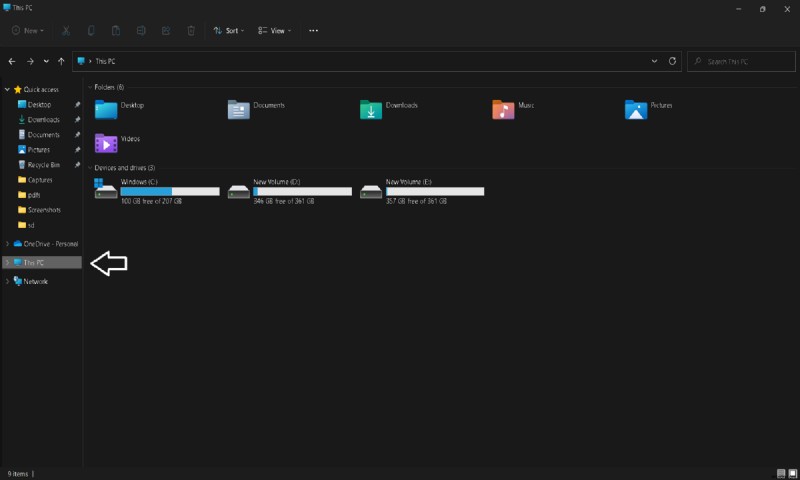This screenshot has height=480, width=800.
Task: Open the Videos folder icon
Action: tap(106, 143)
